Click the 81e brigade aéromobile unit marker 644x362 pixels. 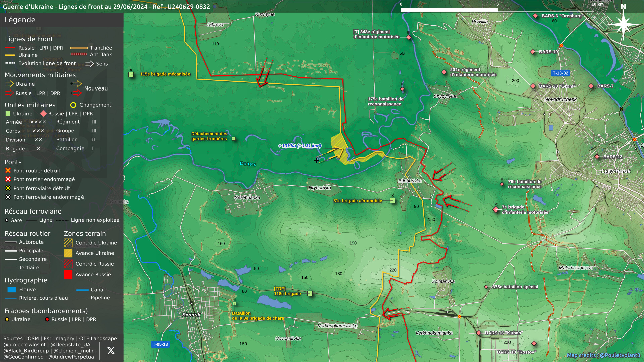coord(393,200)
